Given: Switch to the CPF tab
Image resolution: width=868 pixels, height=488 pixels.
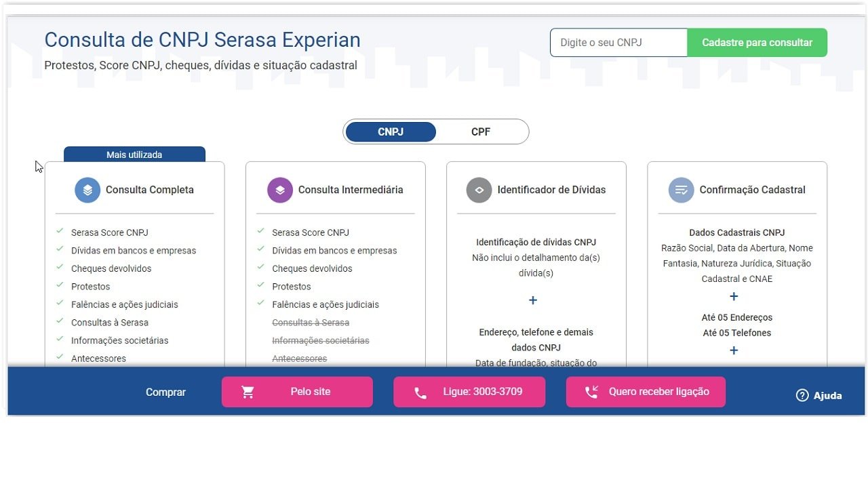Looking at the screenshot, I should [481, 131].
